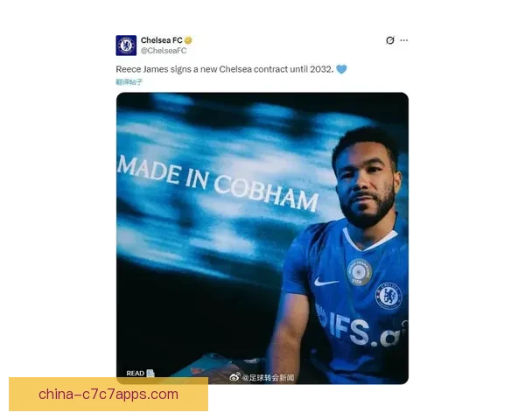Click the MADE IN COBHAM text
Screen dimensions: 525x420
click(218, 184)
